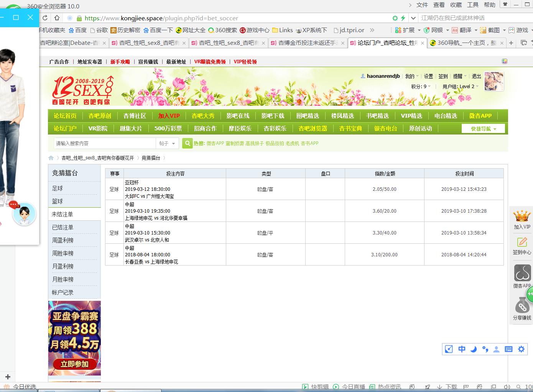Click the 亚盘争霸赛 promotional banner
The image size is (533, 392).
[74, 338]
